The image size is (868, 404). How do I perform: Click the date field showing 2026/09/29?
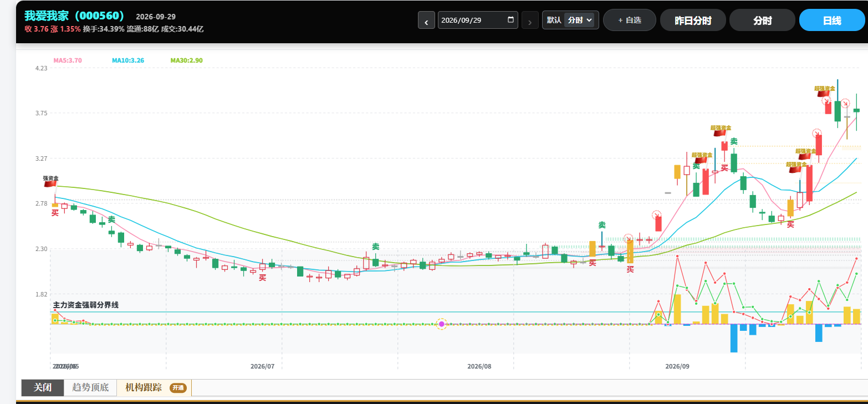pos(478,20)
